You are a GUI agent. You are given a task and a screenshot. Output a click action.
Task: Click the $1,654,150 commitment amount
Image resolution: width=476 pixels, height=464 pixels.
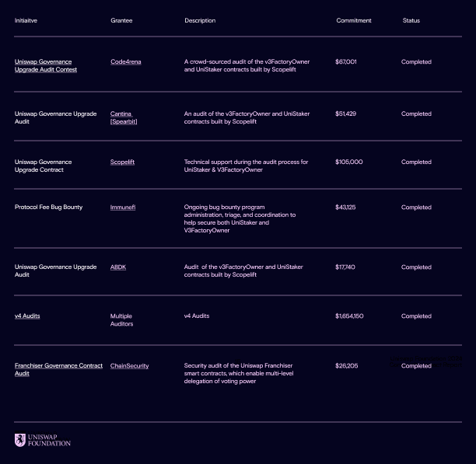tap(349, 316)
